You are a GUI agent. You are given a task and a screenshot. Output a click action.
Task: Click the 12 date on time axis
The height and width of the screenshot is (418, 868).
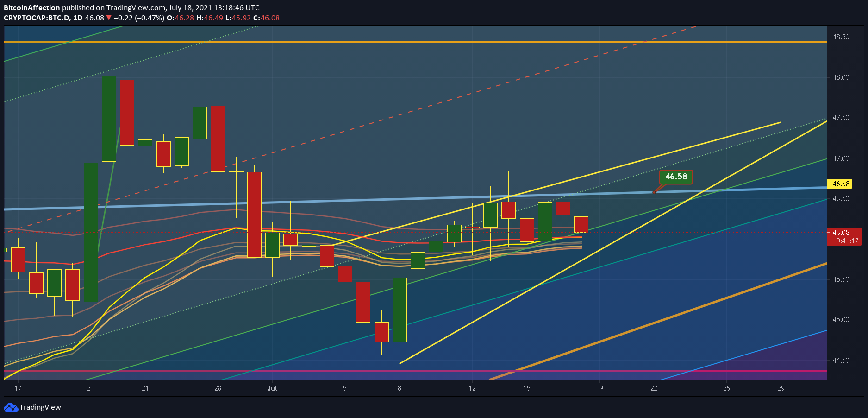[472, 388]
